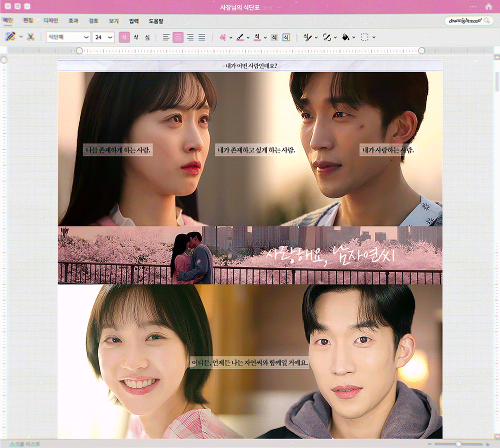Click the pink text effect 식 icon
Viewport: 500px width, 448px height.
point(222,37)
